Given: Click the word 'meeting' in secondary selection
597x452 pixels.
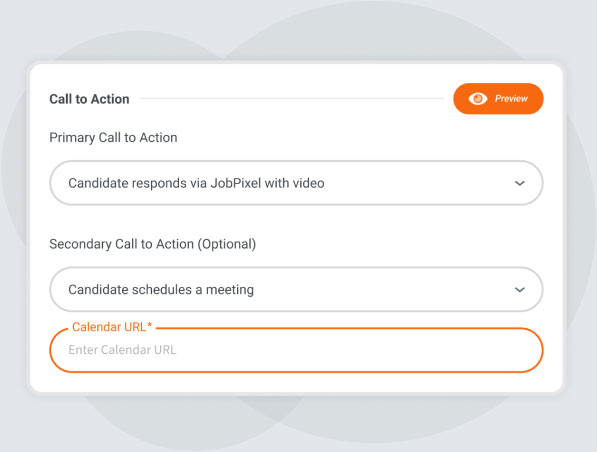Looking at the screenshot, I should tap(230, 290).
